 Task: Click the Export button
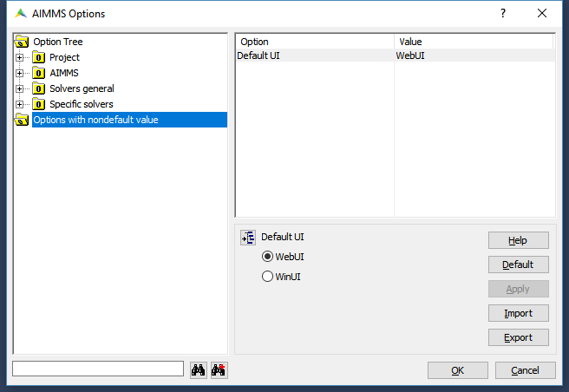pos(518,337)
